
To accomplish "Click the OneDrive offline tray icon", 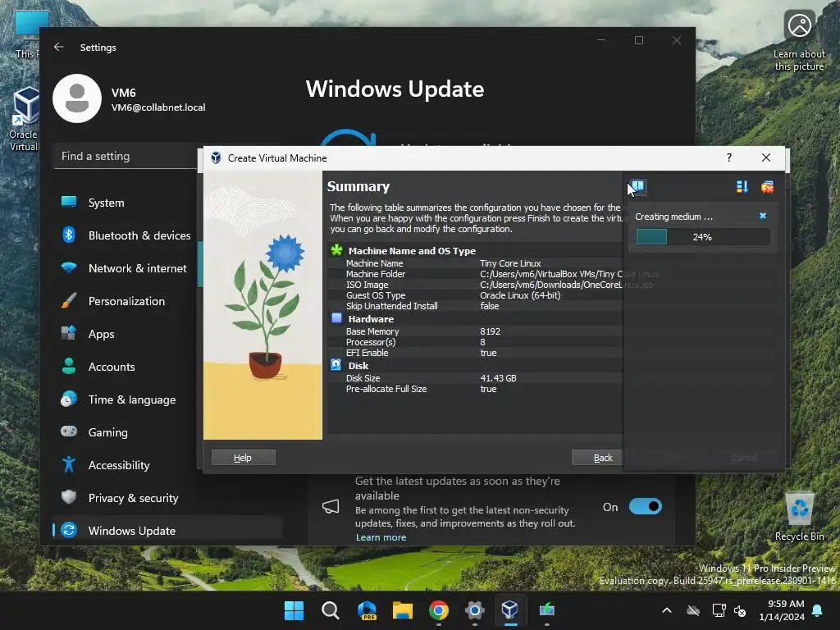I will click(693, 610).
